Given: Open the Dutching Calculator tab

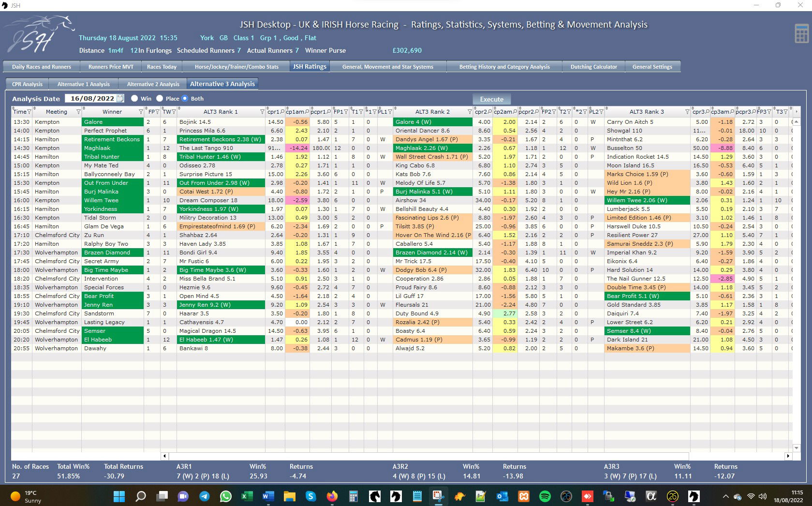Looking at the screenshot, I should (594, 67).
